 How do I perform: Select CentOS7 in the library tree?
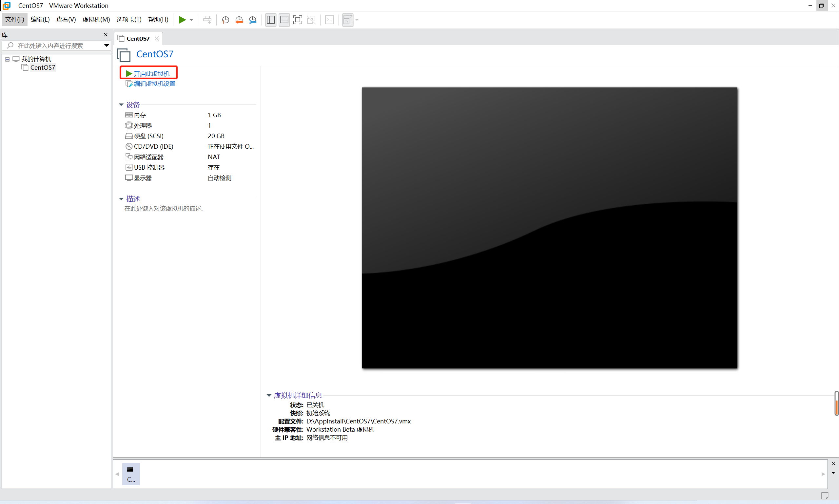click(x=43, y=67)
